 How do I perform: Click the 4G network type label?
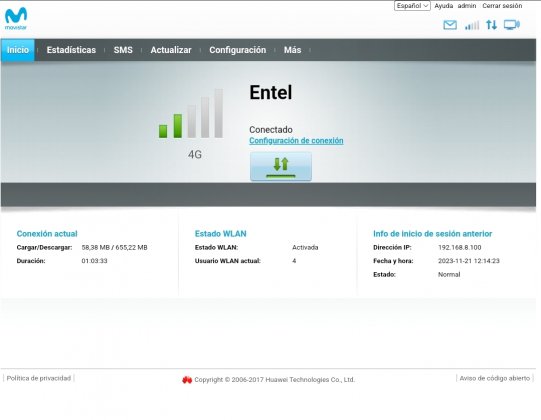pos(195,154)
